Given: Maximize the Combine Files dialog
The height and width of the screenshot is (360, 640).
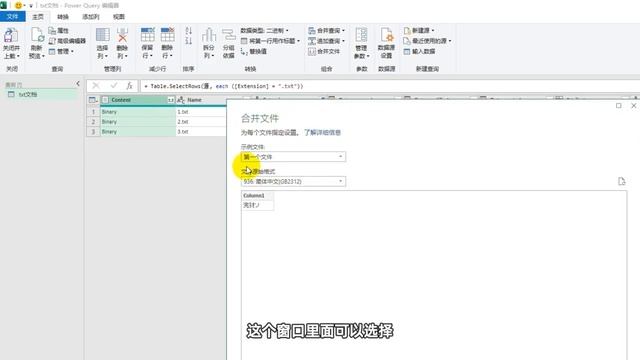Looking at the screenshot, I should pyautogui.click(x=619, y=105).
